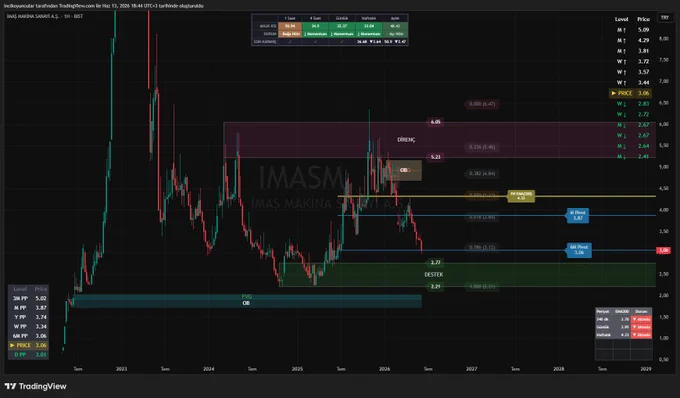Click the 6,00 label on price axis

664,124
